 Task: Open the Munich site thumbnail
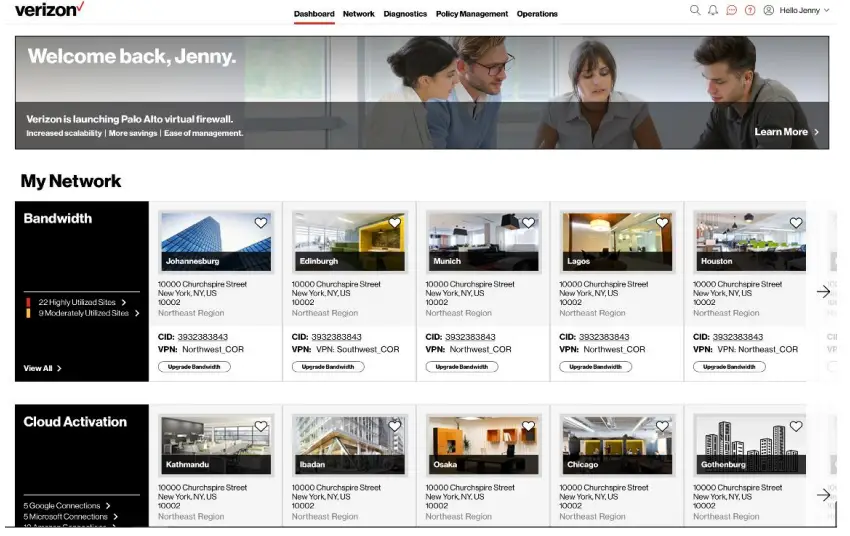coord(483,242)
